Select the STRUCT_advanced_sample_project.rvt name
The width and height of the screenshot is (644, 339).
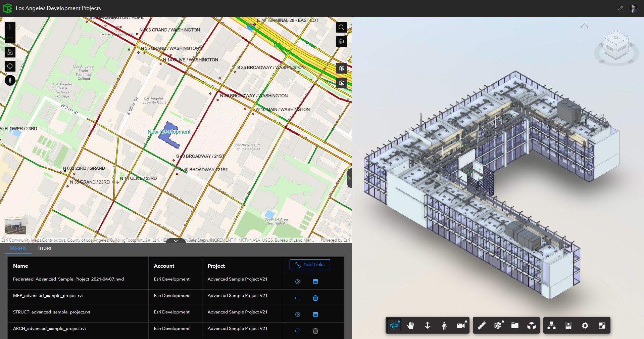tap(52, 312)
